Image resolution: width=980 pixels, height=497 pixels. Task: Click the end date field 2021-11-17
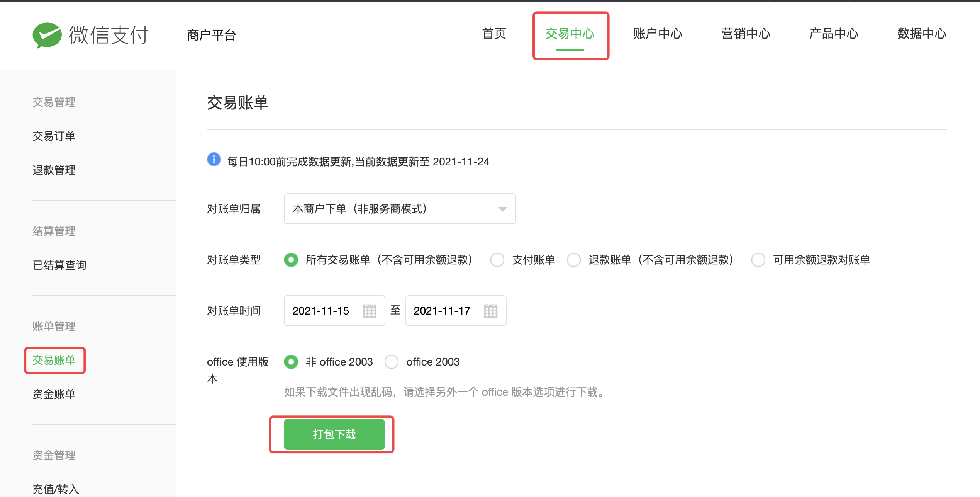443,311
